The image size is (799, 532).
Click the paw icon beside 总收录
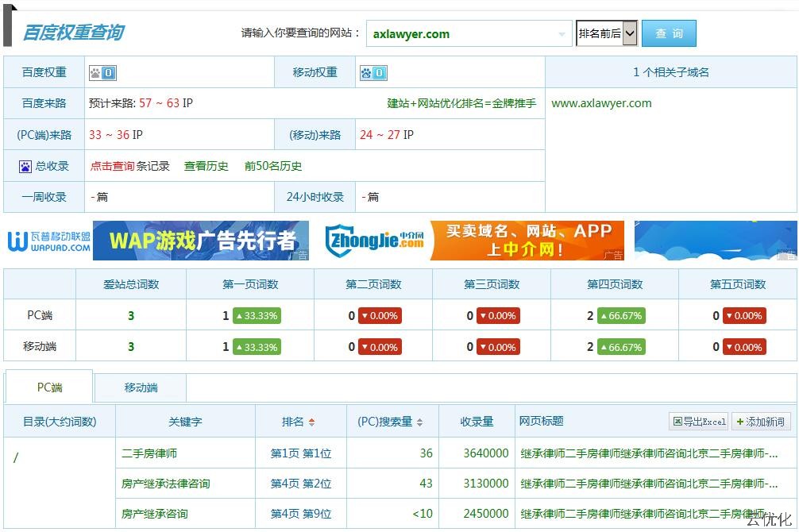click(25, 167)
